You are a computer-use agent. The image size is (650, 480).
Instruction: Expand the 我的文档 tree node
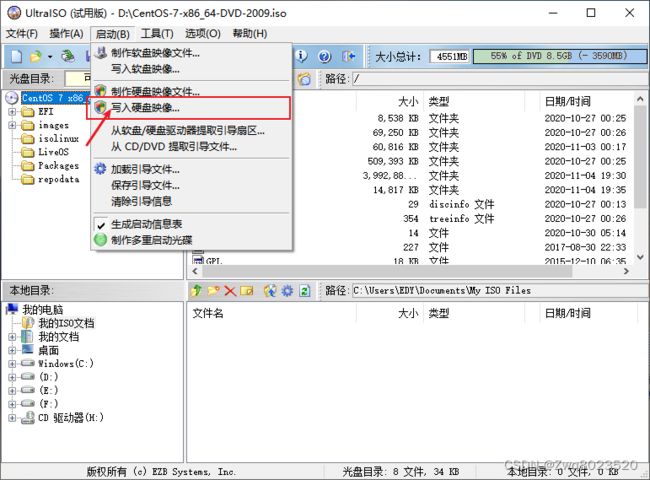point(12,337)
